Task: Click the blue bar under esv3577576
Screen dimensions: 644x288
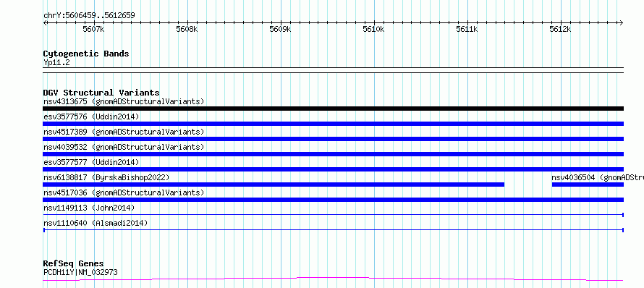Action: (333, 124)
